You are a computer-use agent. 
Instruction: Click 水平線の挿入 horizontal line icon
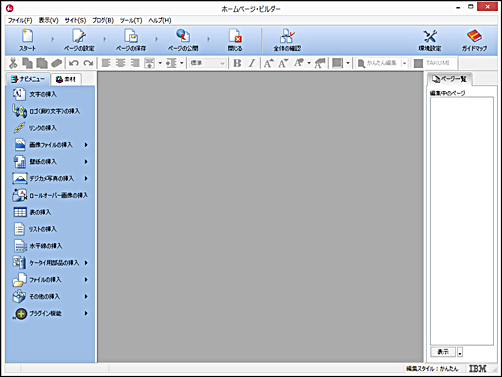(x=20, y=246)
